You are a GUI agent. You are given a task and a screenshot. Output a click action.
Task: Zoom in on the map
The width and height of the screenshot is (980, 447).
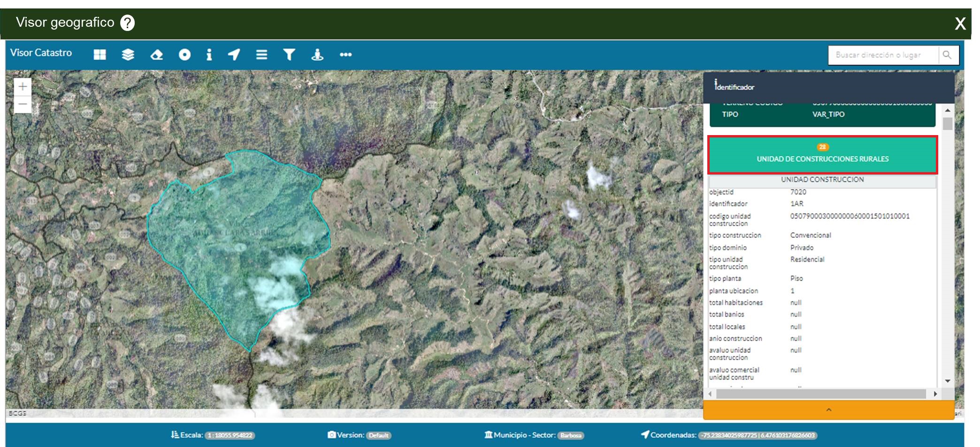point(23,87)
